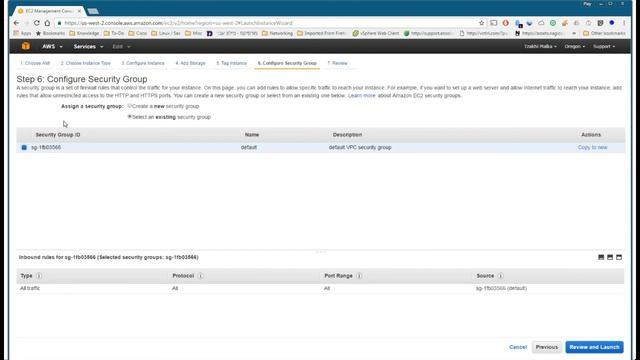640x360 pixels.
Task: Go to step 1 Choose AMI
Action: tap(35, 63)
